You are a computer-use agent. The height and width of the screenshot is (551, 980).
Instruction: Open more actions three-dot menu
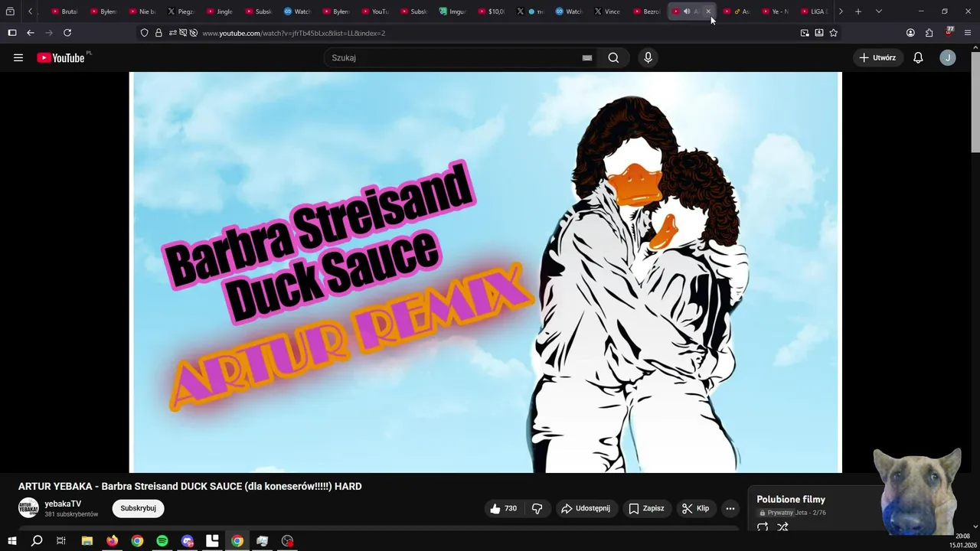coord(730,508)
